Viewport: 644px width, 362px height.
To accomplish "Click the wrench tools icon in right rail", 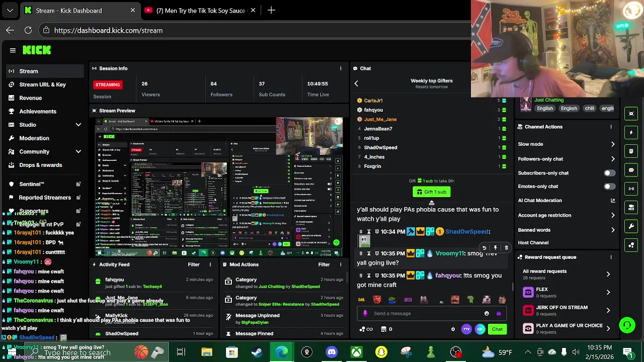I will point(631,226).
